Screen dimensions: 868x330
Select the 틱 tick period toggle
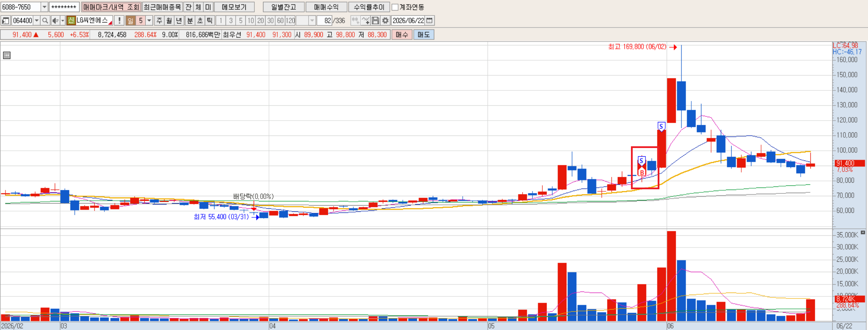[210, 21]
